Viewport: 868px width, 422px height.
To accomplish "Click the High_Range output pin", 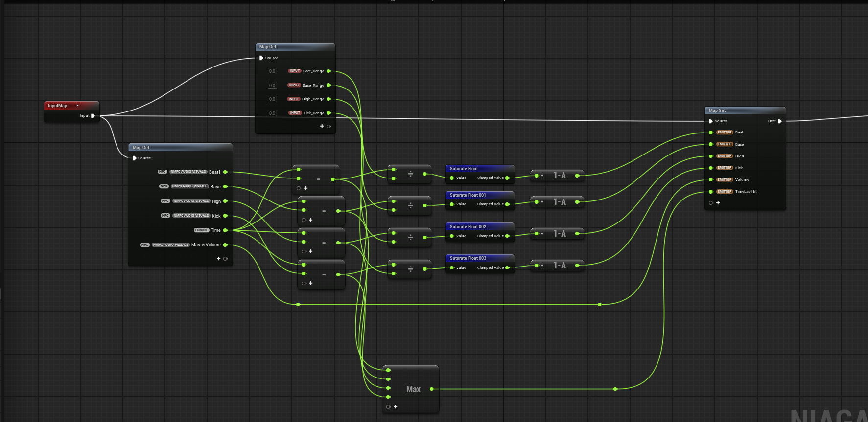I will 328,99.
